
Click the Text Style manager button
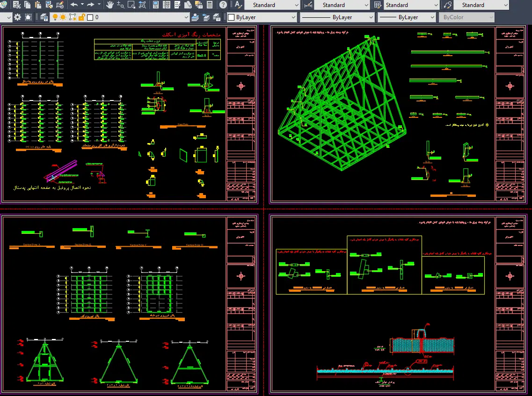click(x=238, y=5)
